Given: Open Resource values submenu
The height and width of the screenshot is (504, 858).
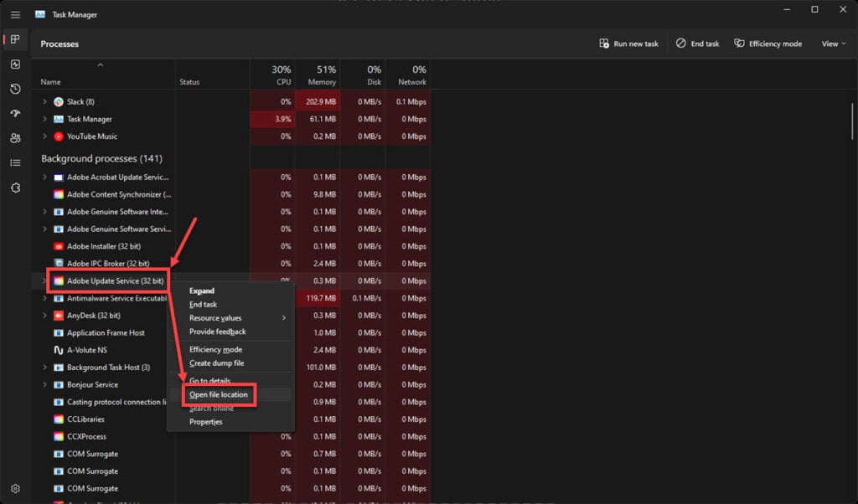Looking at the screenshot, I should click(231, 318).
